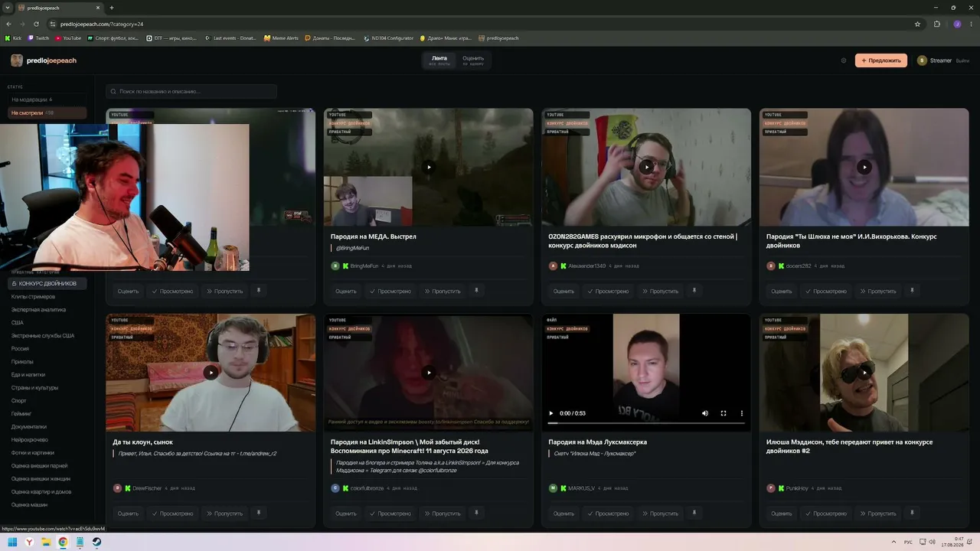Open the Chrome profile avatar
Image resolution: width=980 pixels, height=551 pixels.
(x=957, y=24)
